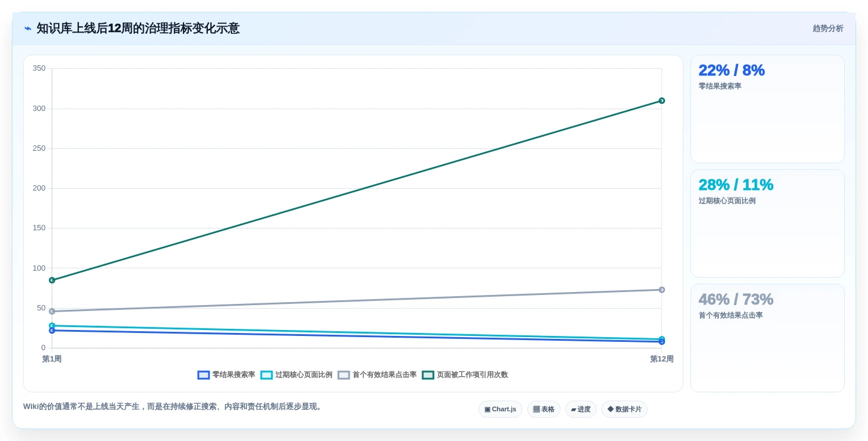Screen dimensions: 868x441
Task: Click the 第1周 x-axis label
Action: click(52, 359)
